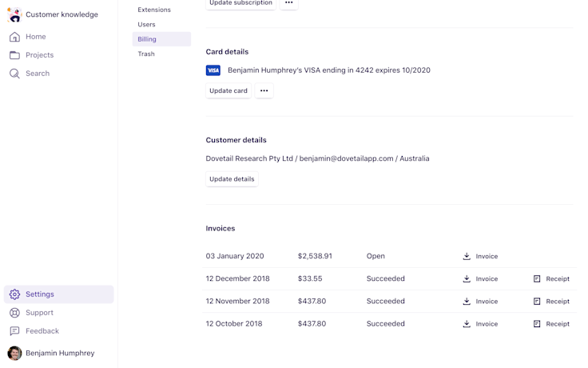Open Projects folder icon
Image resolution: width=588 pixels, height=368 pixels.
pos(14,55)
